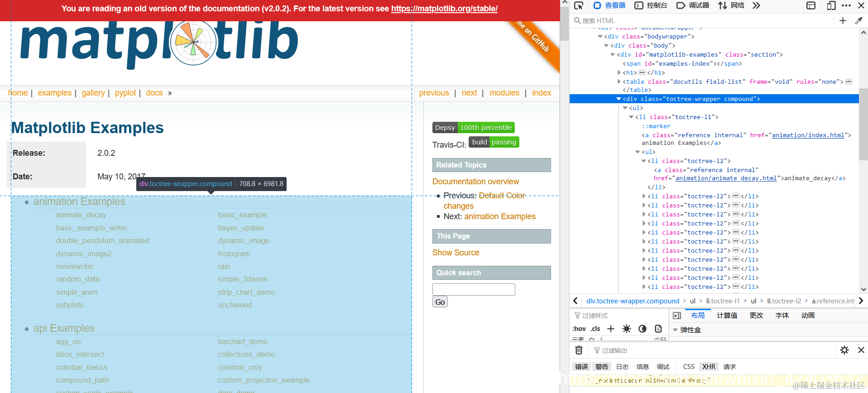Click the animation/index.html href in markup
This screenshot has width=868, height=393.
(808, 135)
